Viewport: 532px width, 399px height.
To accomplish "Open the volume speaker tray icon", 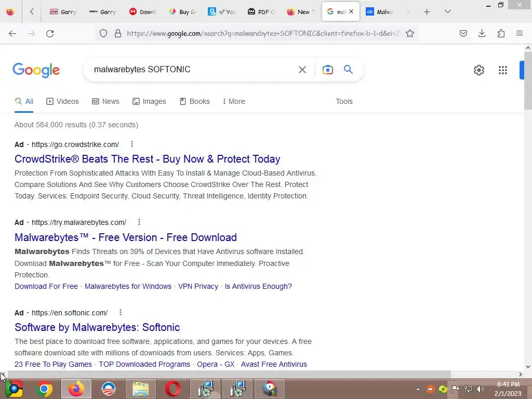I will 480,389.
